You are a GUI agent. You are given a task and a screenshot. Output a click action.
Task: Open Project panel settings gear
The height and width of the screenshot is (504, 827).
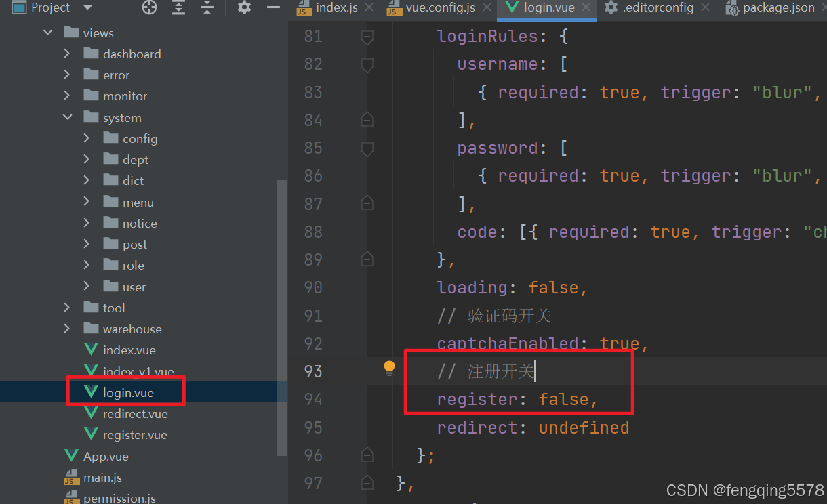pos(245,8)
